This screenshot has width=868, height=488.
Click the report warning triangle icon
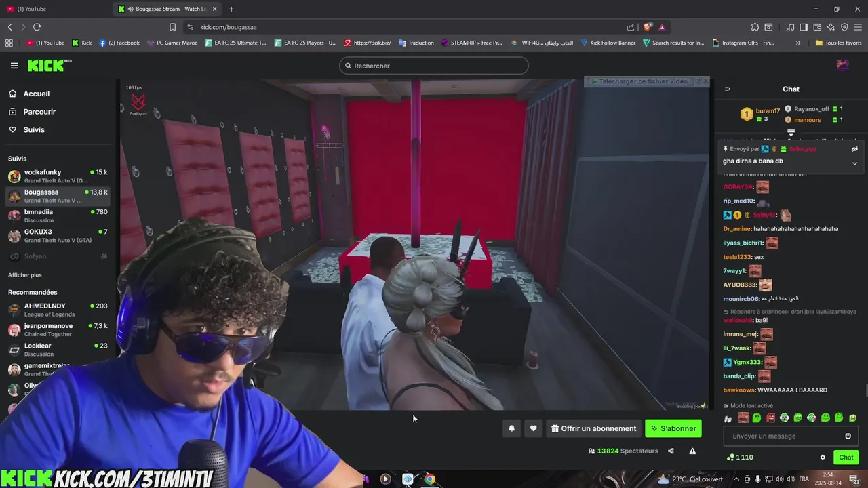pyautogui.click(x=692, y=451)
